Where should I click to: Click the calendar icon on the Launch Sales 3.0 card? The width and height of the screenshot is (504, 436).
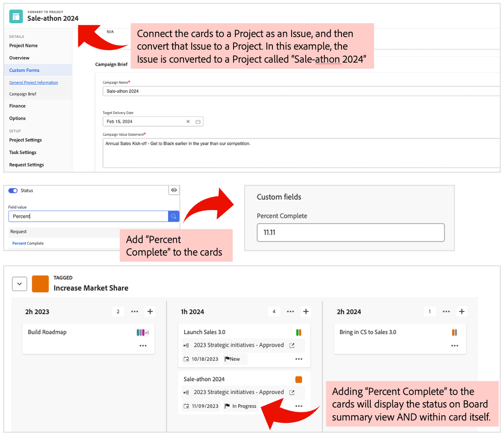coord(187,359)
